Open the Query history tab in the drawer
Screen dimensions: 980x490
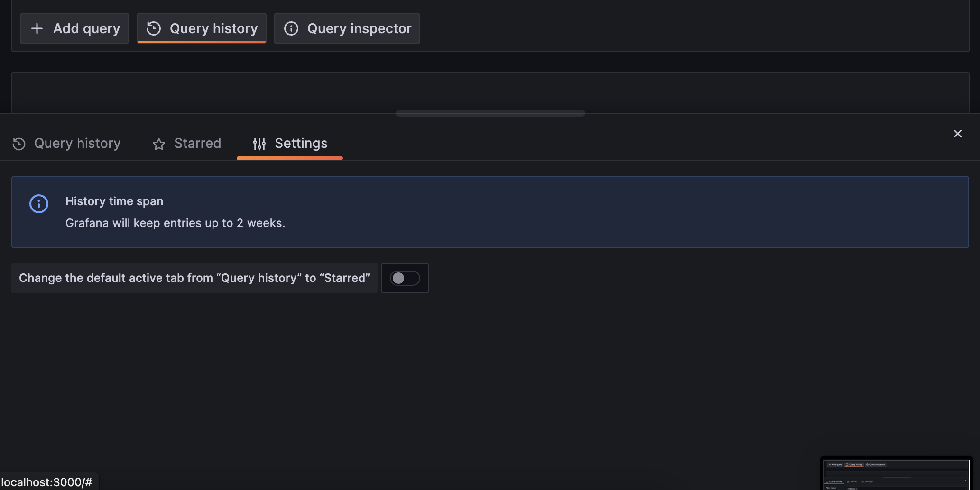point(77,144)
